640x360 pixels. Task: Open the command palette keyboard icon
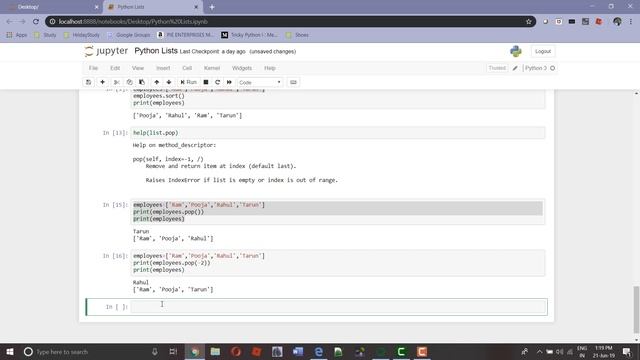[x=293, y=82]
